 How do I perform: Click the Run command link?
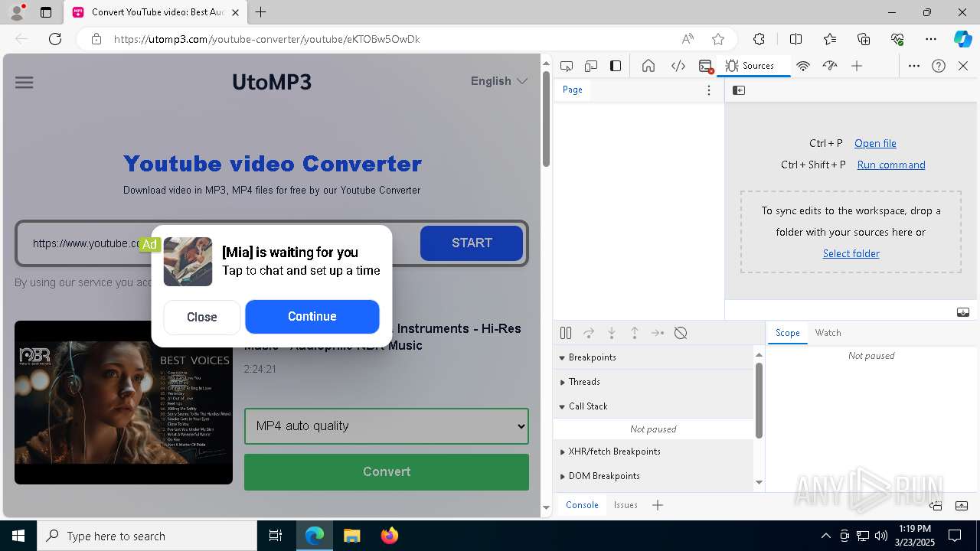891,165
